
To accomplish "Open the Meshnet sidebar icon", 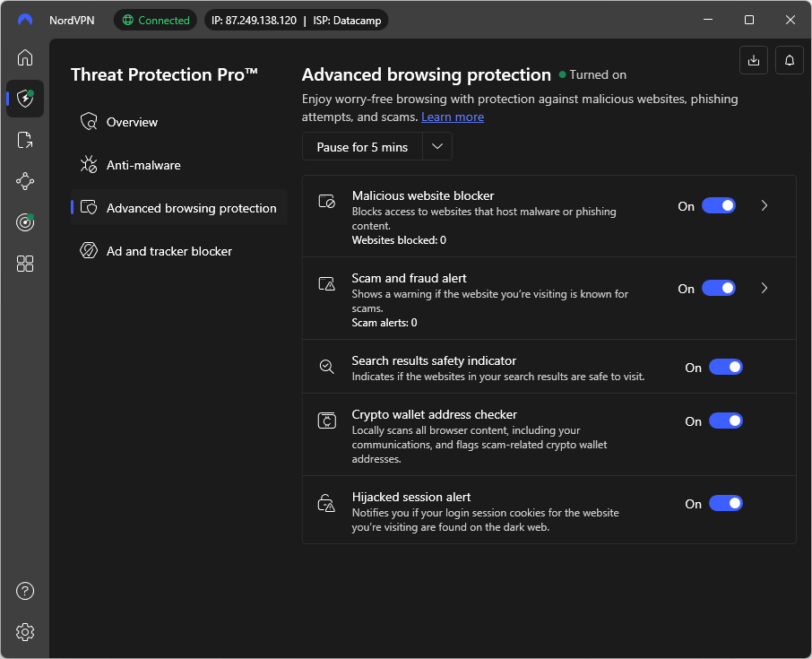I will pos(25,181).
